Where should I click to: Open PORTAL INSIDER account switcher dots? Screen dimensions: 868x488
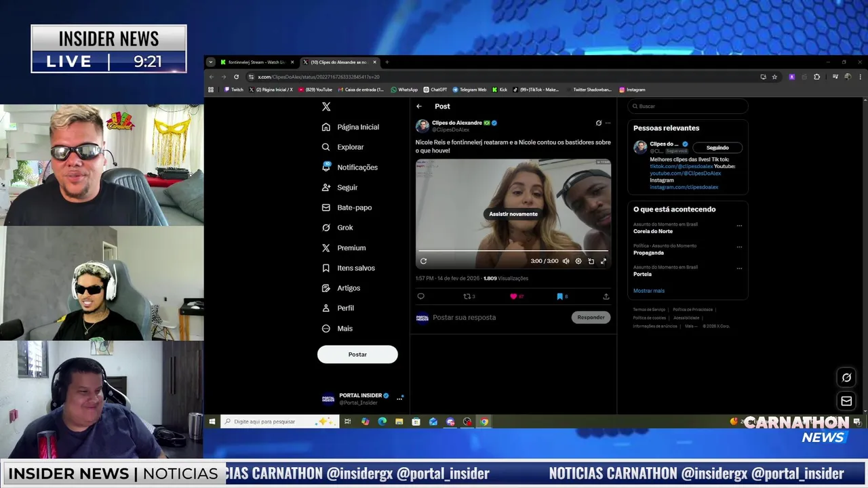pyautogui.click(x=399, y=399)
